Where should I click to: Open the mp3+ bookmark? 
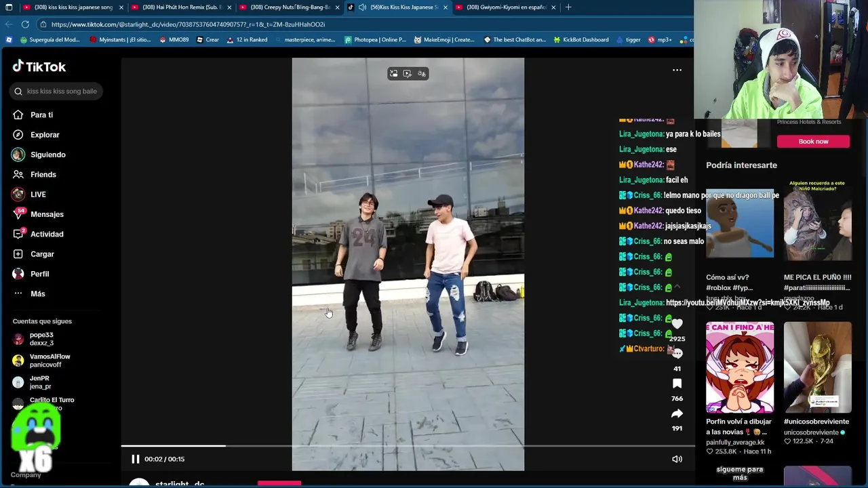point(660,40)
